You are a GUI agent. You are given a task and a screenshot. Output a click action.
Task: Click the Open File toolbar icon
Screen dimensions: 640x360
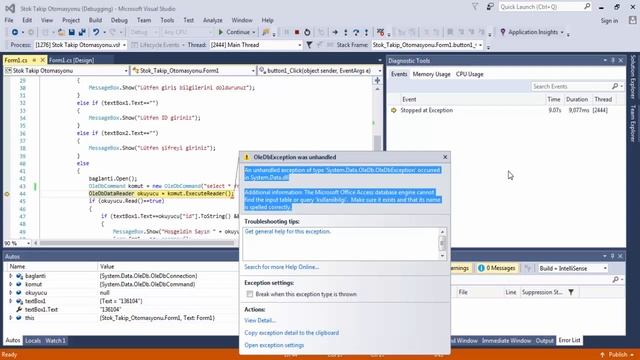click(61, 32)
